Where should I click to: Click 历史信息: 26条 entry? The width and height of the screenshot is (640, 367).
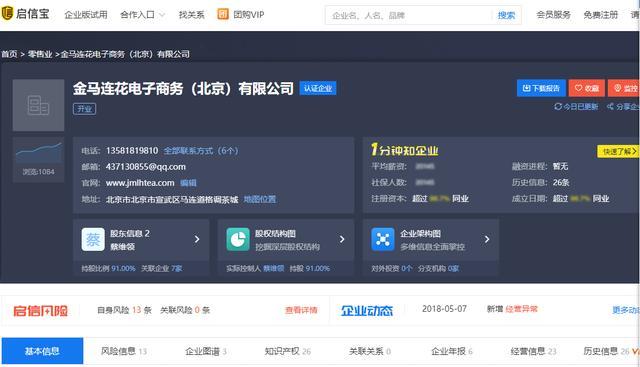coord(541,182)
